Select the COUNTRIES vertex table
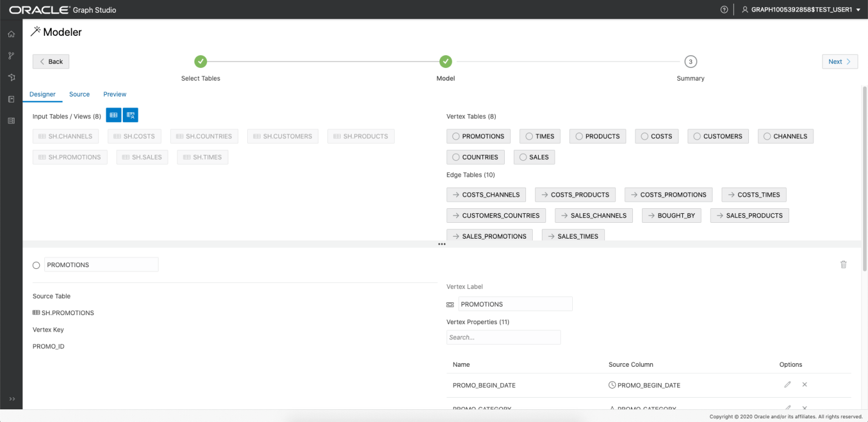 point(476,157)
